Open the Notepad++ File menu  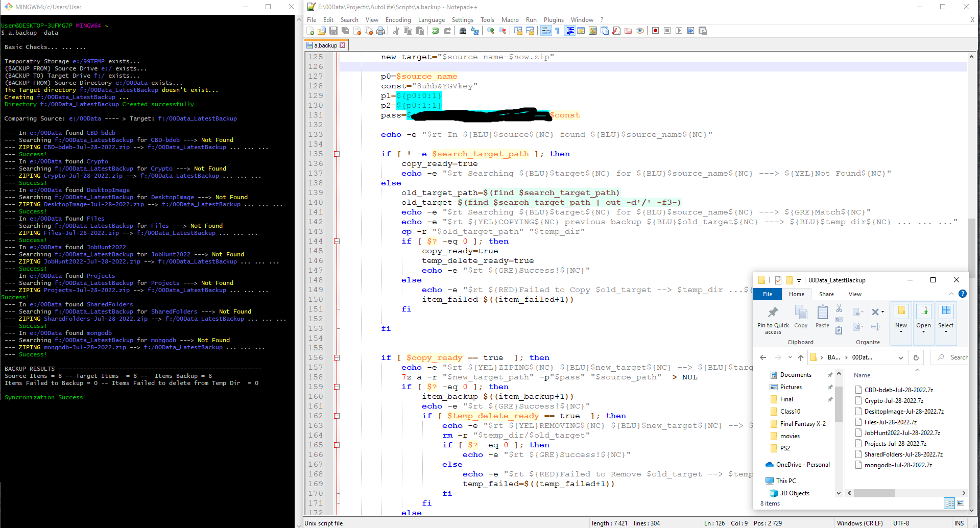point(312,20)
